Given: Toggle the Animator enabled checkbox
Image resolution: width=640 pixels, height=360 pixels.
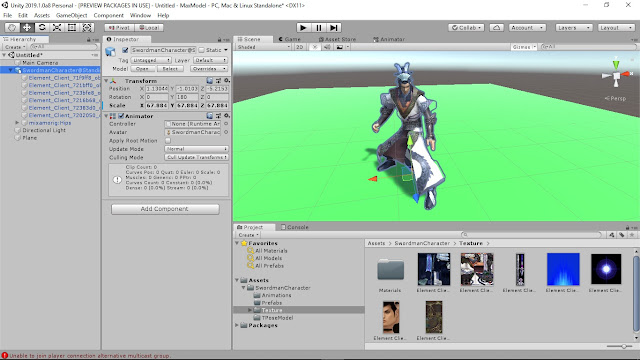Looking at the screenshot, I should 121,116.
